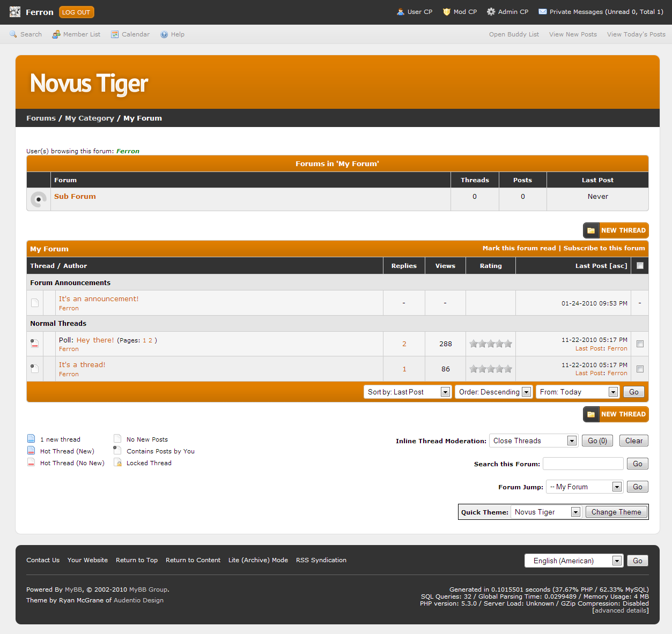
Task: Click the Search magnifier icon
Action: 13,34
